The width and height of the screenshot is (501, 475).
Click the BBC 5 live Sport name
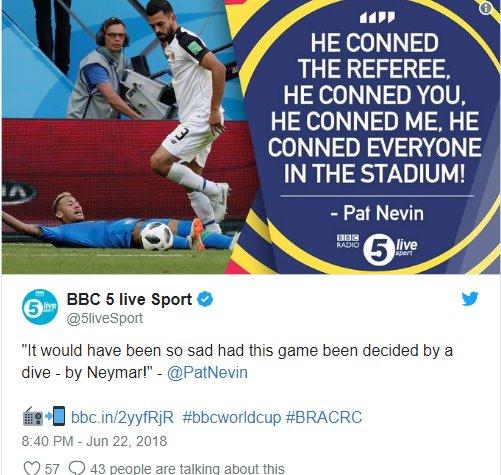(129, 299)
